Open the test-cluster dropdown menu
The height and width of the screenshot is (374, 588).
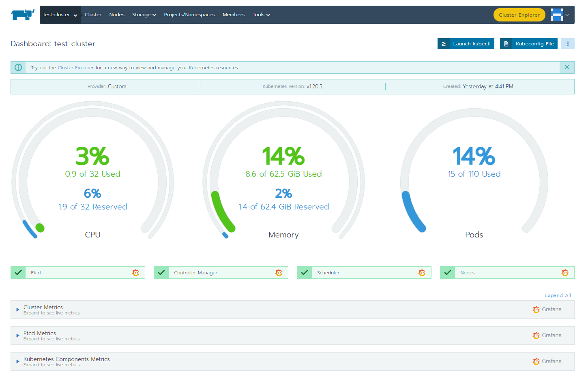tap(60, 15)
